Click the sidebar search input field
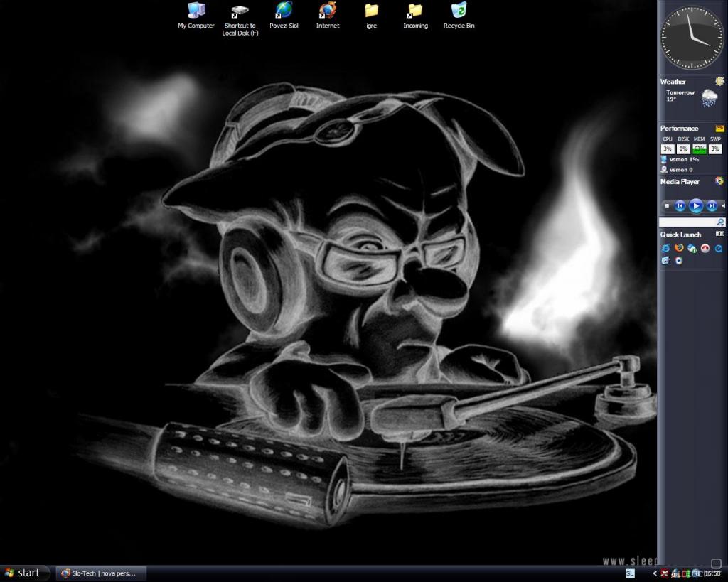The width and height of the screenshot is (728, 582). 687,222
